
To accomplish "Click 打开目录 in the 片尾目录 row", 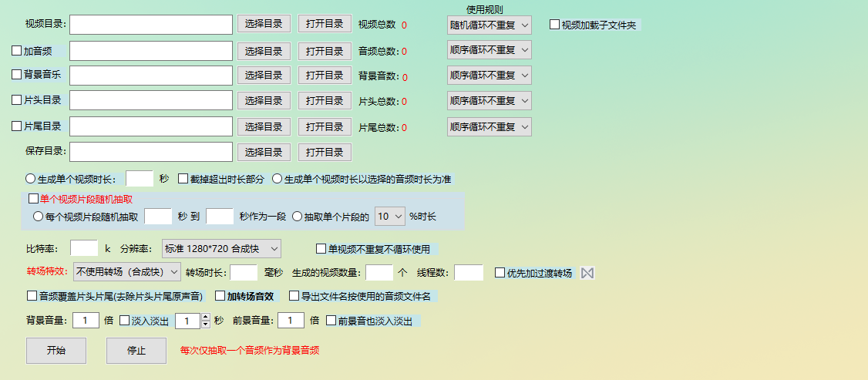I will pos(325,126).
